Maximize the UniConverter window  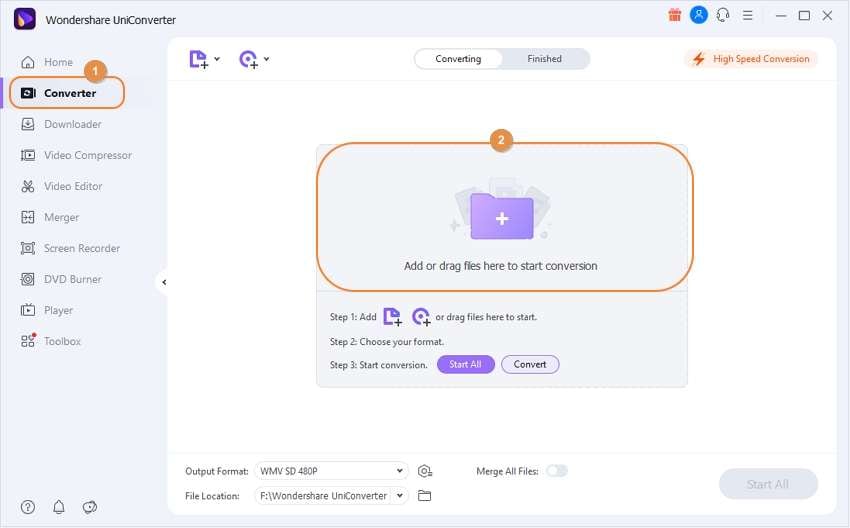(x=804, y=16)
